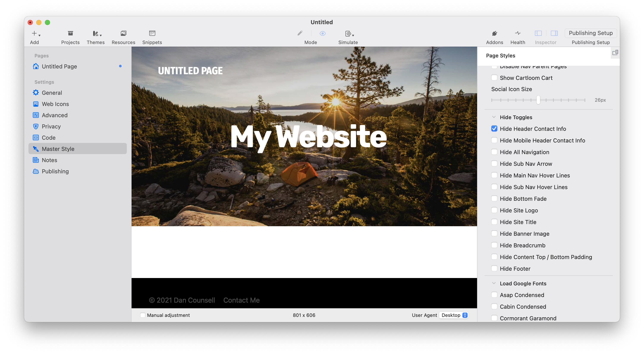The width and height of the screenshot is (644, 354).
Task: Select Untitled Page in Pages list
Action: (x=59, y=66)
